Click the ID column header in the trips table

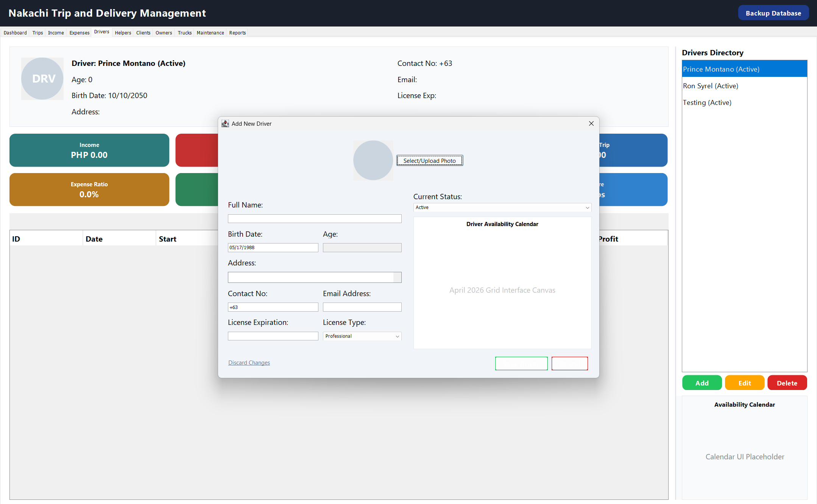pyautogui.click(x=46, y=239)
